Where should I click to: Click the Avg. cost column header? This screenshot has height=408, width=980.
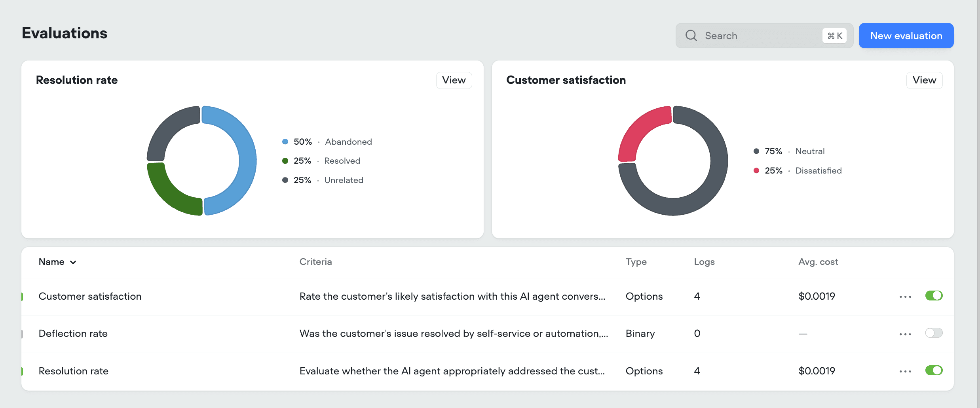pos(818,262)
